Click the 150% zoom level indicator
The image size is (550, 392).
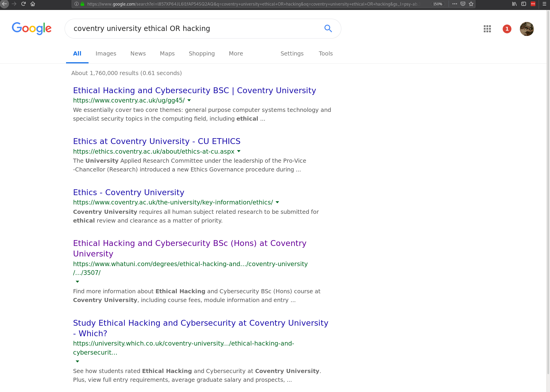(x=437, y=4)
